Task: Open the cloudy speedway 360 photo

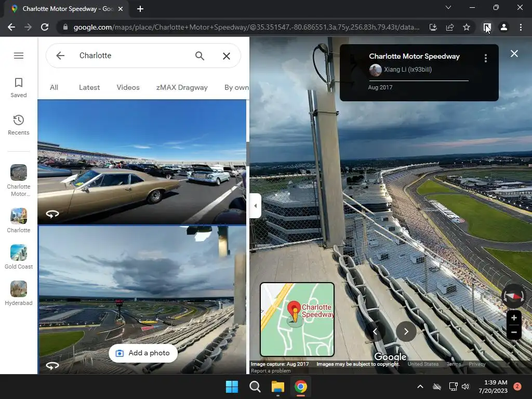Action: 142,300
